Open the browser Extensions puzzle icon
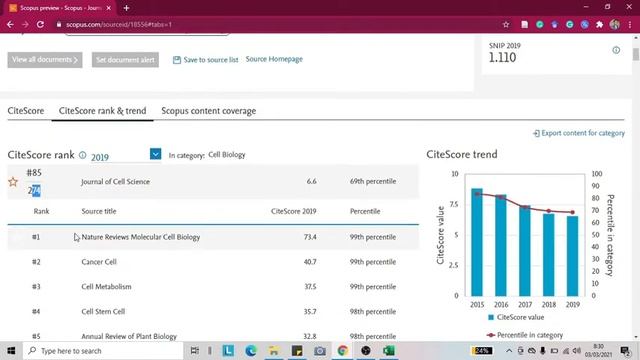640x360 pixels. tap(600, 24)
